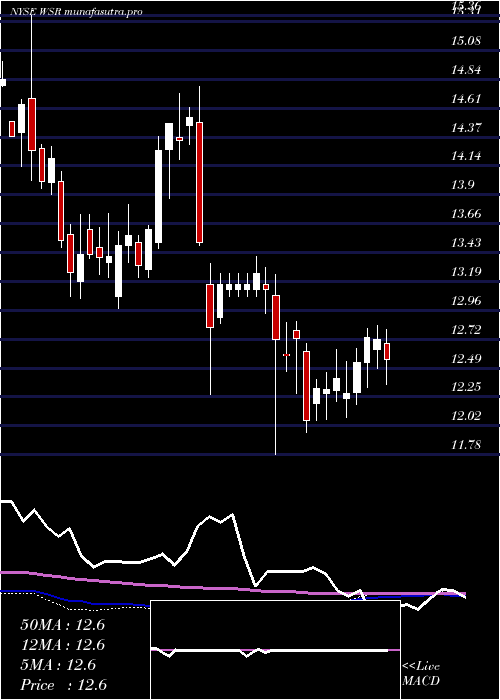Select the 13.9 price axis label
The height and width of the screenshot is (700, 500).
(462, 185)
